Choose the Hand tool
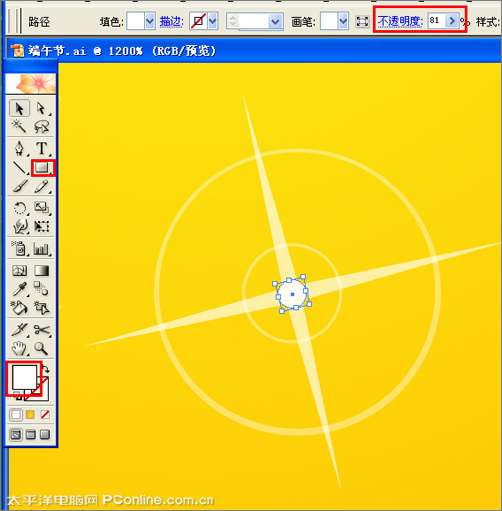Image resolution: width=502 pixels, height=511 pixels. click(x=20, y=348)
